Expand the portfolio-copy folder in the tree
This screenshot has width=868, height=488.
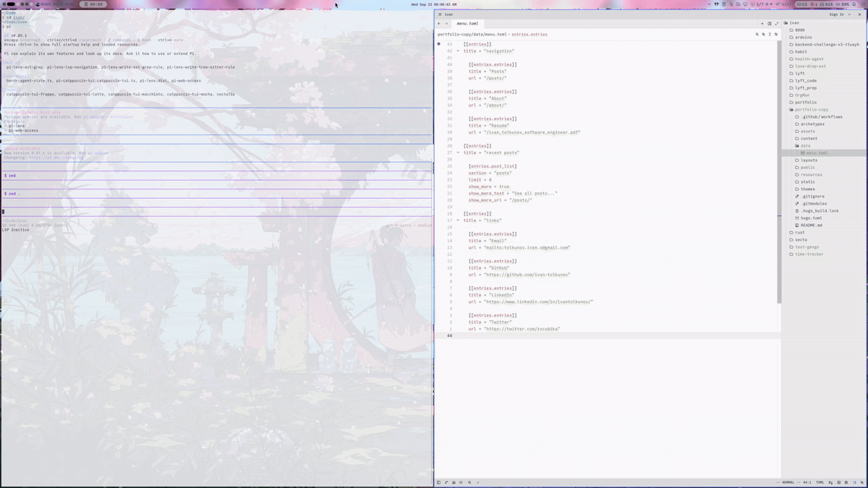[x=811, y=109]
